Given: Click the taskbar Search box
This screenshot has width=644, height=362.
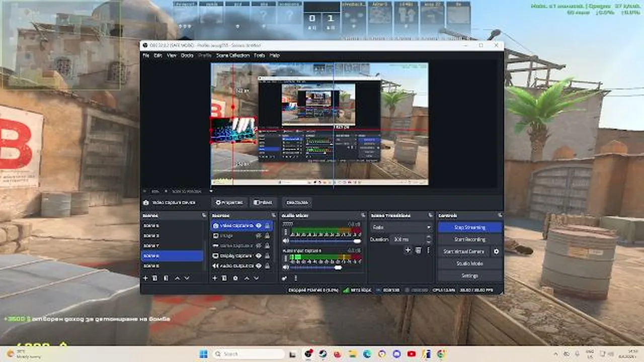Looking at the screenshot, I should pos(249,354).
